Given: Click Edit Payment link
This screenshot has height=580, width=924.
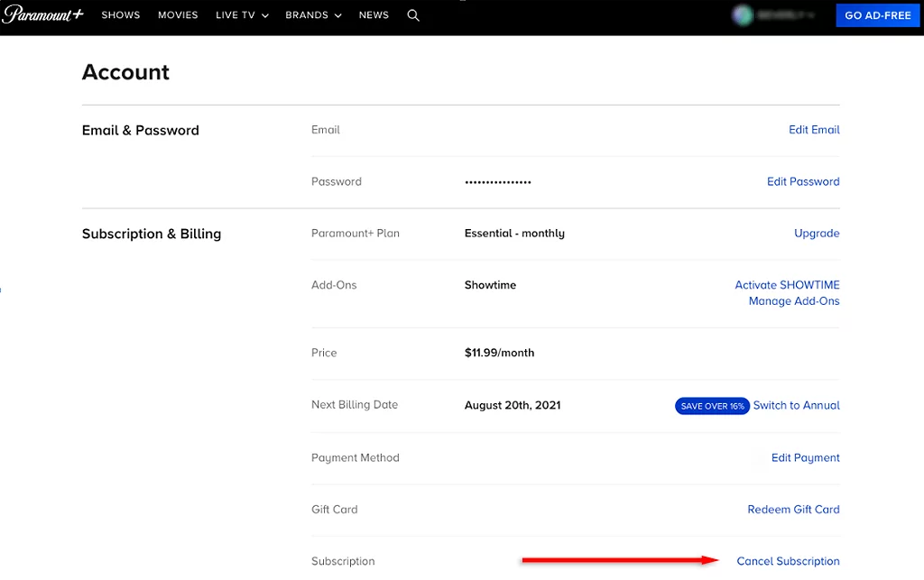Looking at the screenshot, I should (805, 457).
